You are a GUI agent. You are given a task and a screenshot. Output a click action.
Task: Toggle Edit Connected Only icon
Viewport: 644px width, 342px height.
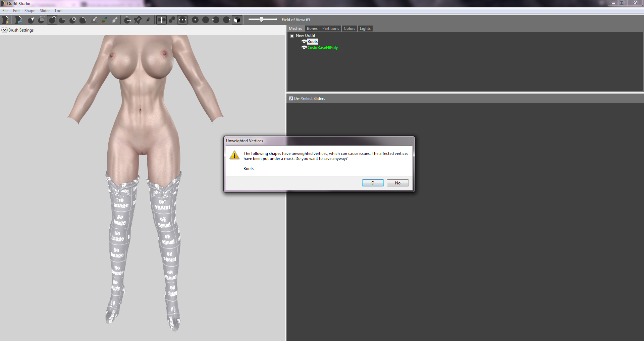[172, 20]
